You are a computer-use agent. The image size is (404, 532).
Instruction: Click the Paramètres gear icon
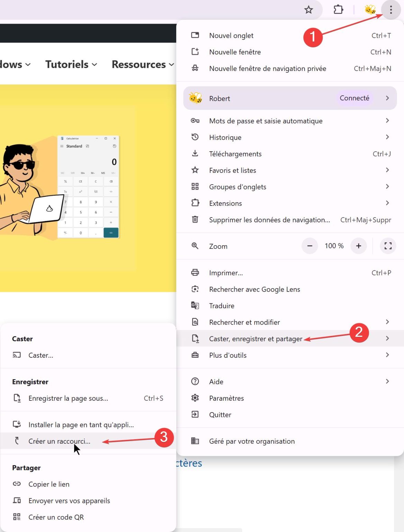[x=195, y=398]
